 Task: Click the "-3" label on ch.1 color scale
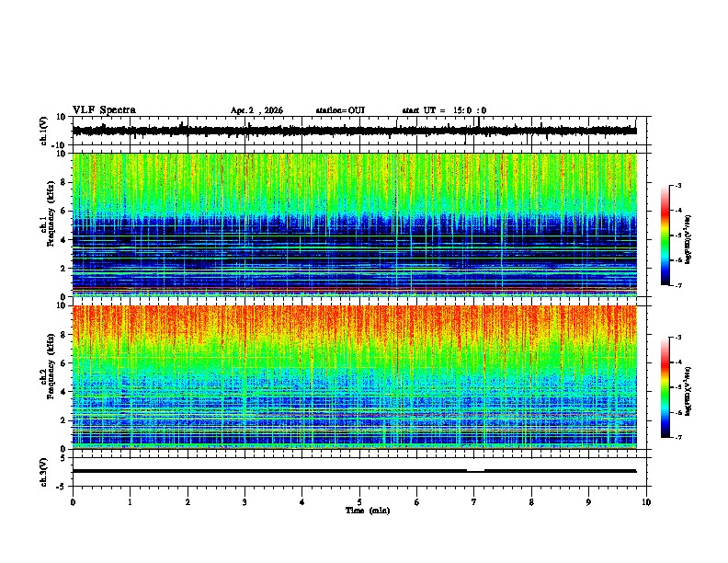click(677, 186)
